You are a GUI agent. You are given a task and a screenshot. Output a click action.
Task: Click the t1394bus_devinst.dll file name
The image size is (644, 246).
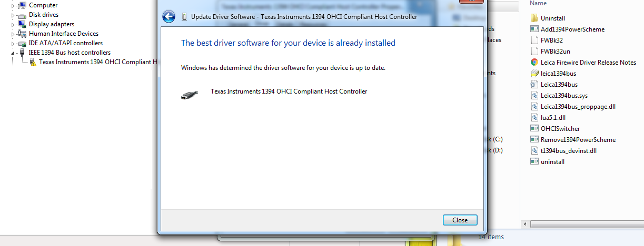coord(569,151)
